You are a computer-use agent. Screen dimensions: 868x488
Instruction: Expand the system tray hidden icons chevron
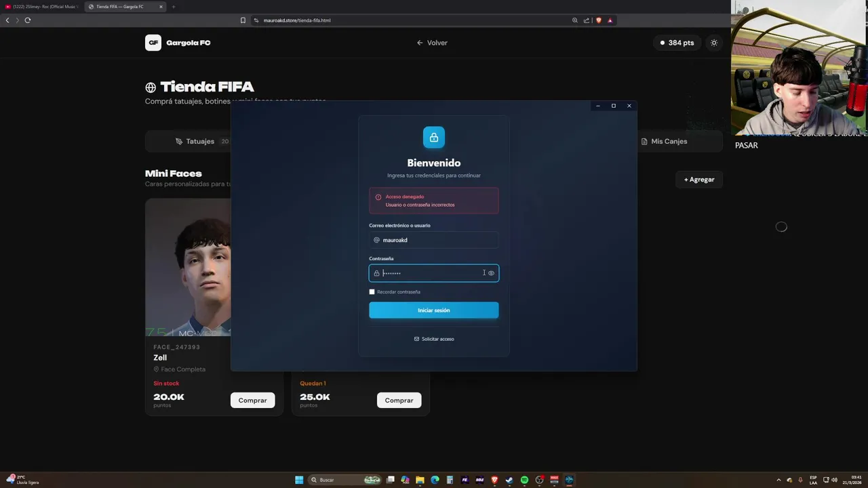778,480
